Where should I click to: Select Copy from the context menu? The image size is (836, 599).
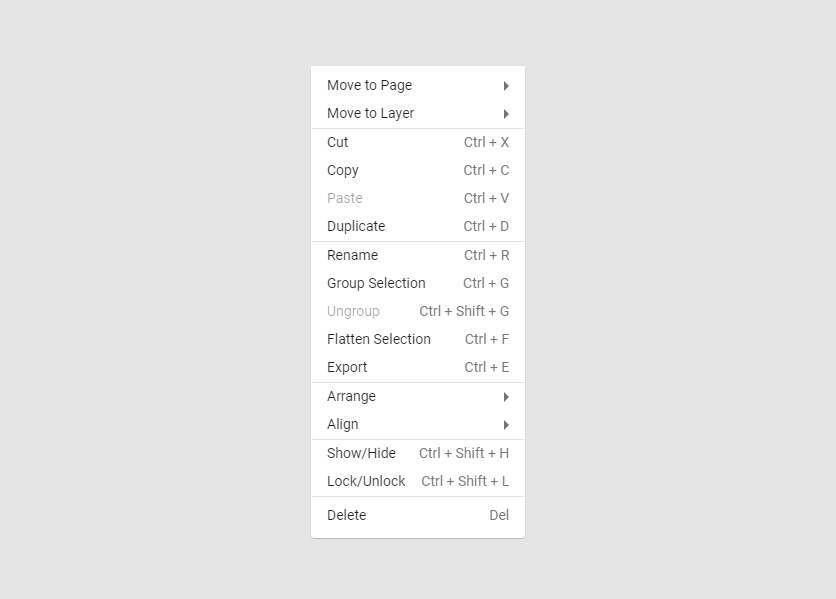(343, 170)
